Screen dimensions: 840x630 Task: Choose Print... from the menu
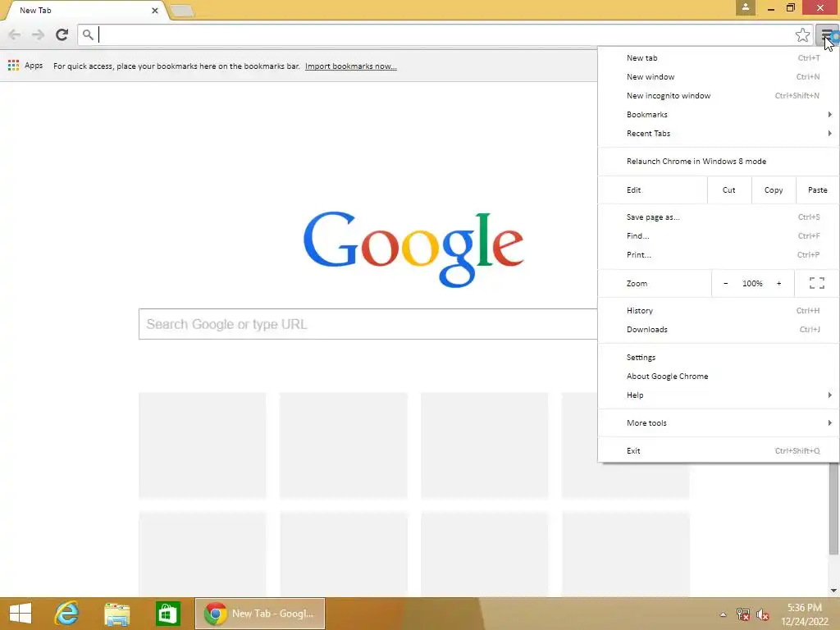tap(719, 255)
